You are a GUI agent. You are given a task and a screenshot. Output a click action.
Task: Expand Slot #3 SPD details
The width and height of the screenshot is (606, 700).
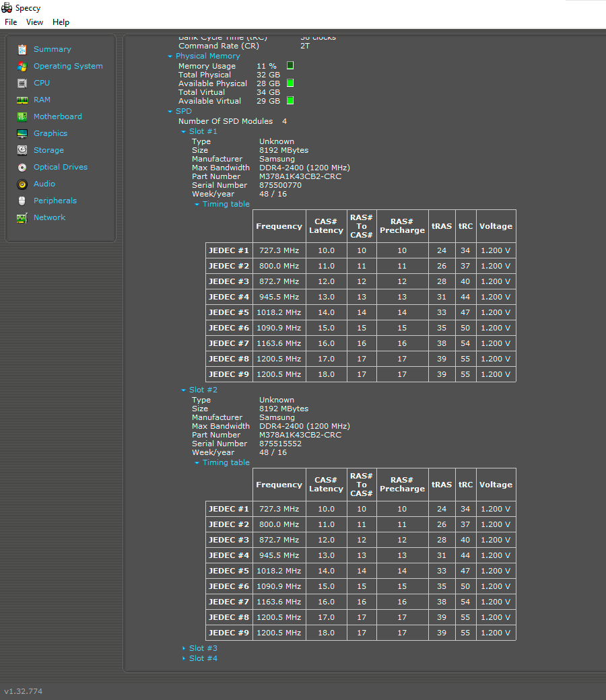(x=203, y=648)
